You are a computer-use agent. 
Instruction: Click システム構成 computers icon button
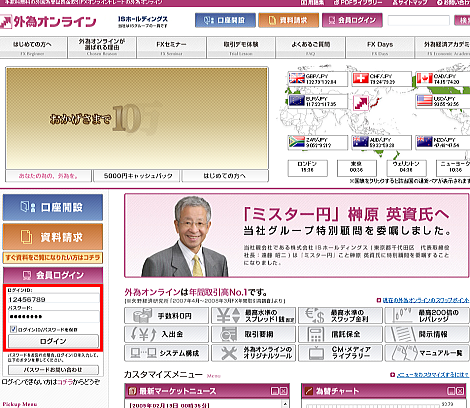click(x=166, y=353)
